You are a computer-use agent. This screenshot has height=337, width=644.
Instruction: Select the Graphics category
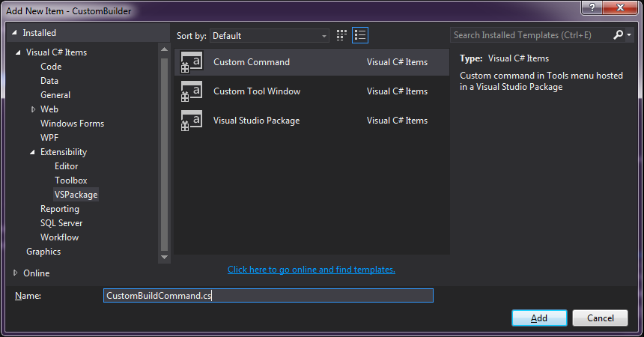pos(43,252)
